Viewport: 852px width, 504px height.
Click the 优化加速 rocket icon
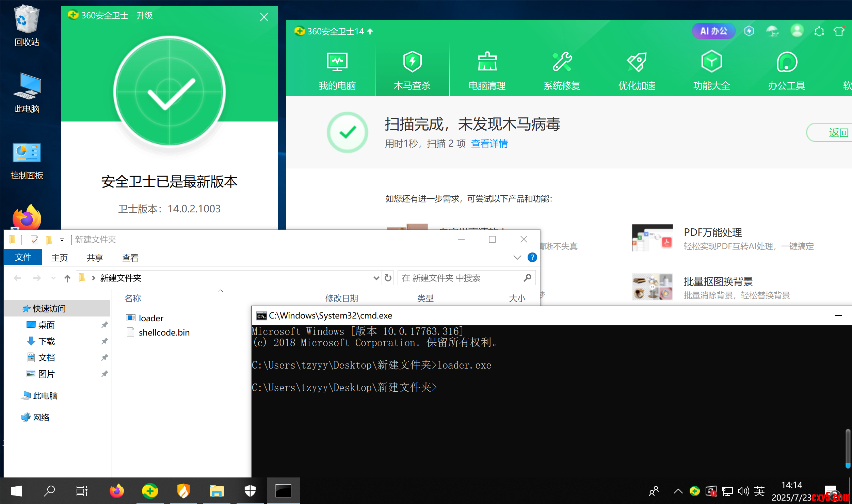[x=637, y=63]
